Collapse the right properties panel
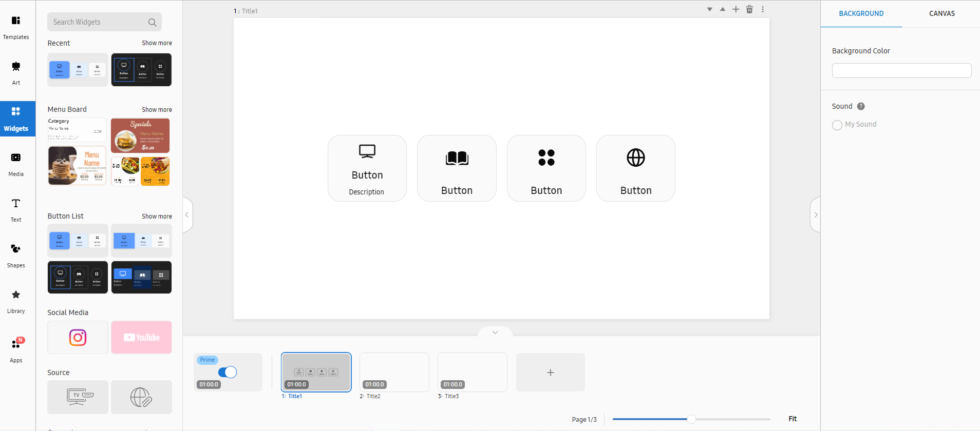The image size is (980, 431). pyautogui.click(x=815, y=215)
